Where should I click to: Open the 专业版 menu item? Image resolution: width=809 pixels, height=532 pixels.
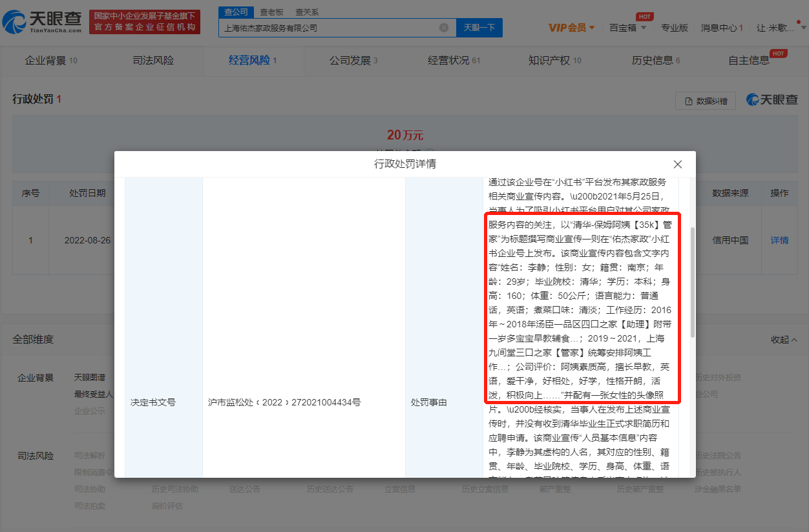click(x=675, y=27)
